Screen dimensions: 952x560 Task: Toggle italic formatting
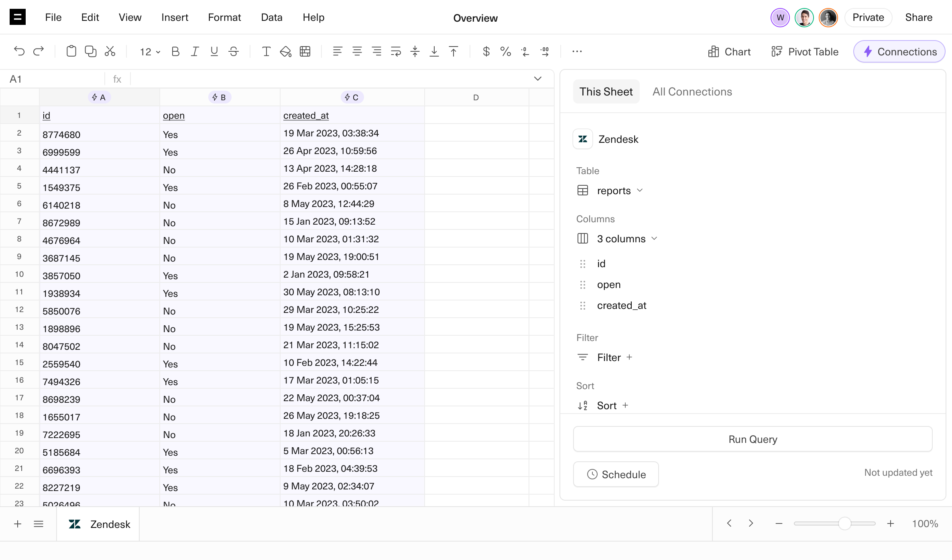[x=195, y=51]
